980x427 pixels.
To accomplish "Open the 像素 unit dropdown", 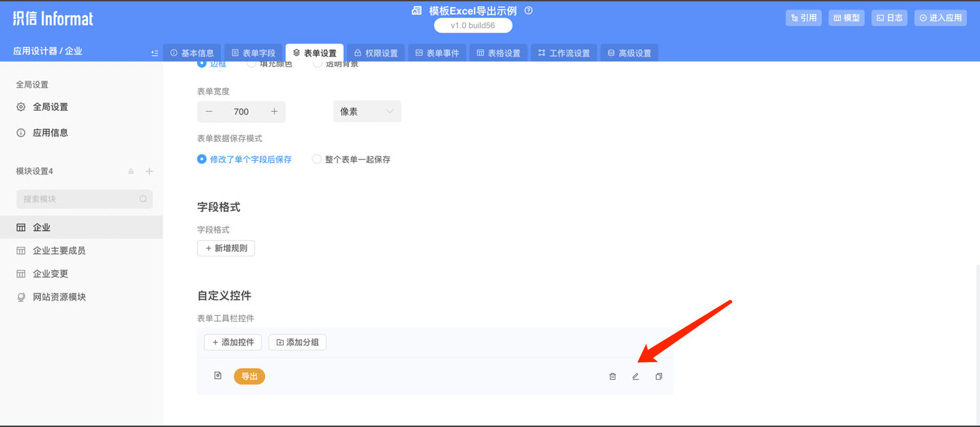I will click(367, 111).
